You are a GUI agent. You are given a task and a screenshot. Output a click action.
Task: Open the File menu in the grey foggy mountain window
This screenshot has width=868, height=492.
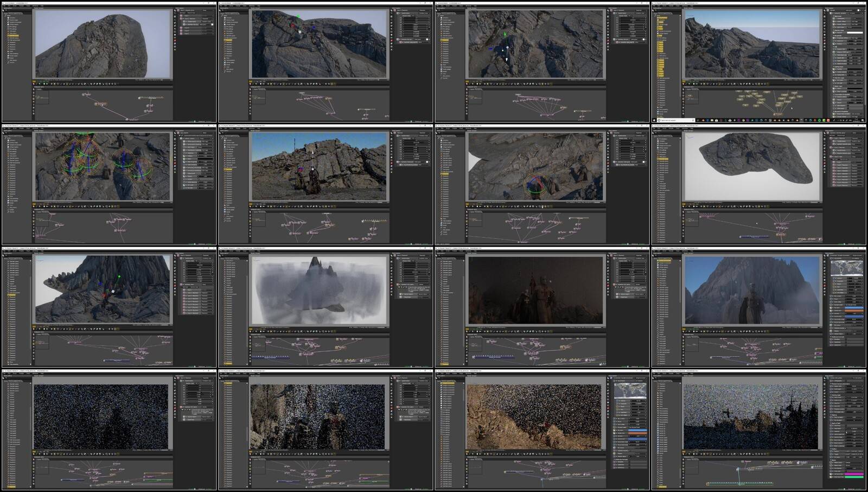(x=222, y=251)
